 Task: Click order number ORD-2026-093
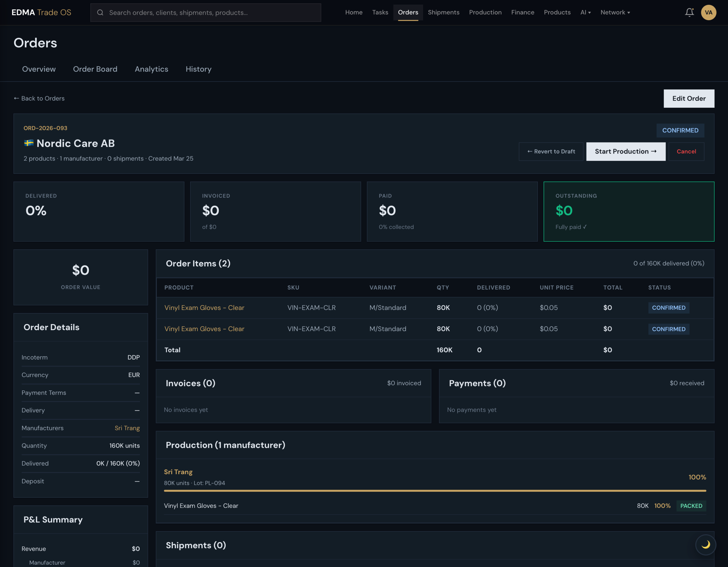(45, 128)
